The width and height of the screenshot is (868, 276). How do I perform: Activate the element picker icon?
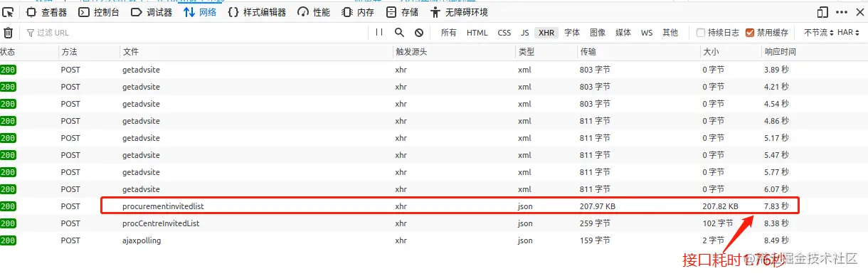coord(9,12)
